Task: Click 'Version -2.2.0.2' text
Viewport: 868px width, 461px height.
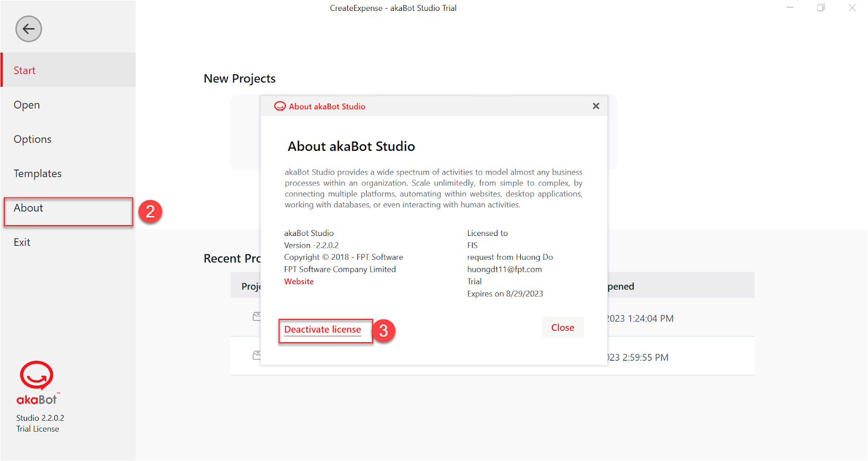Action: tap(311, 245)
